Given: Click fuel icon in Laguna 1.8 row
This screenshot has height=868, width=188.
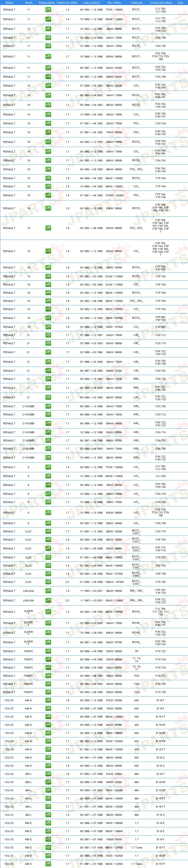Looking at the screenshot, I should click(x=48, y=591).
